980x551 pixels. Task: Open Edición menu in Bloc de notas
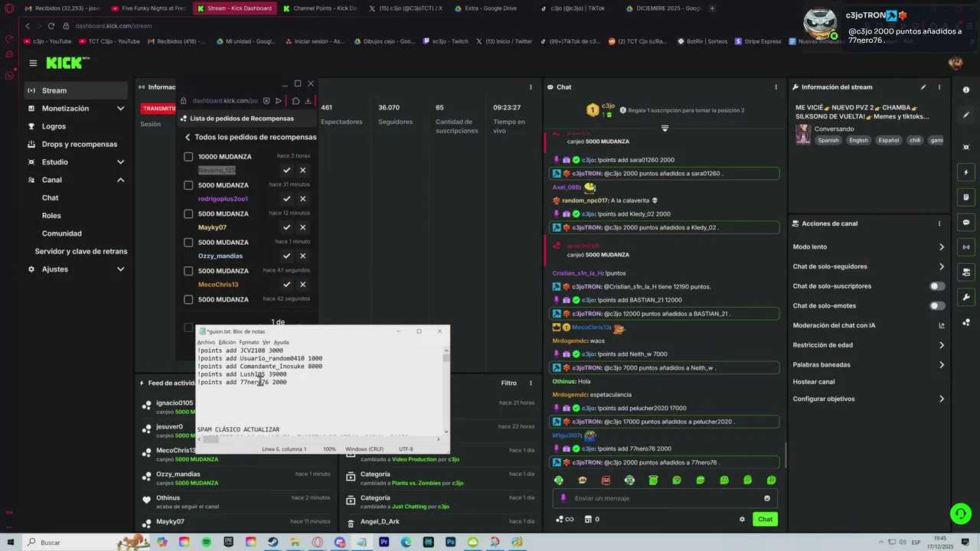227,342
